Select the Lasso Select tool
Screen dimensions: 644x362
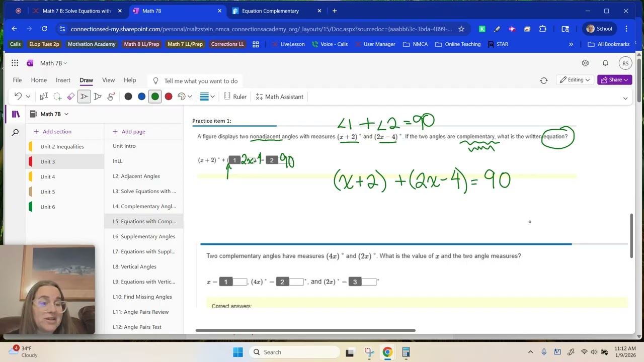[57, 97]
